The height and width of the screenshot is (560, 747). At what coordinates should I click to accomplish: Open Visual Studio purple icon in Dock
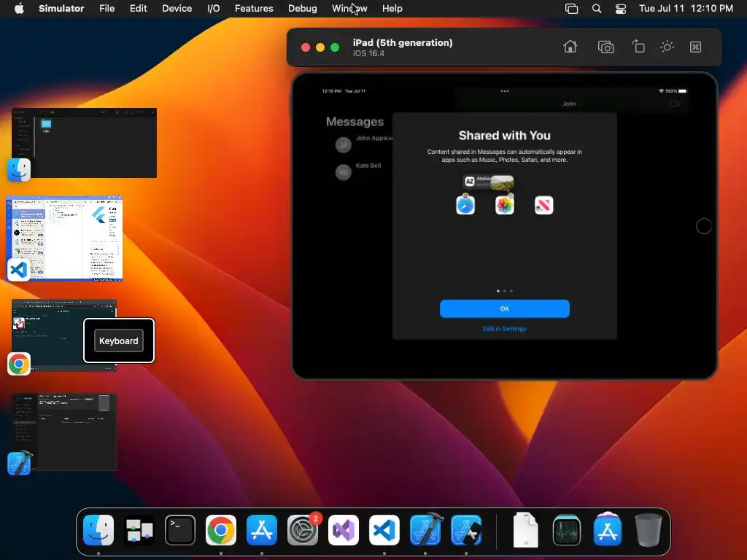click(344, 530)
